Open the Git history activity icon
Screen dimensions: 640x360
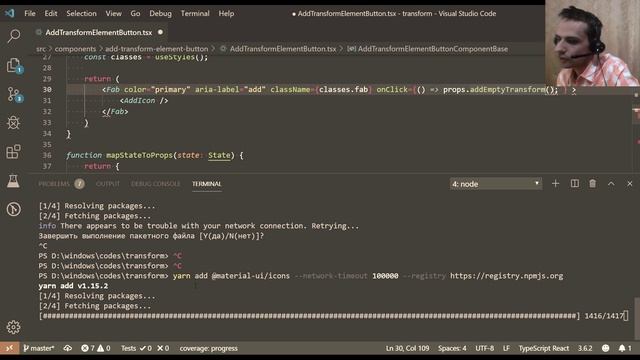13,209
